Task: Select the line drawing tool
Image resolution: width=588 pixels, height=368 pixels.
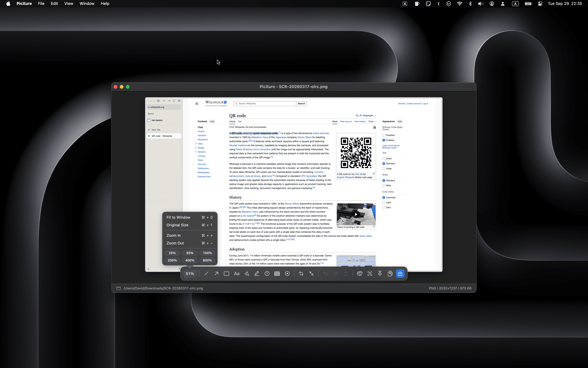Action: pos(206,273)
